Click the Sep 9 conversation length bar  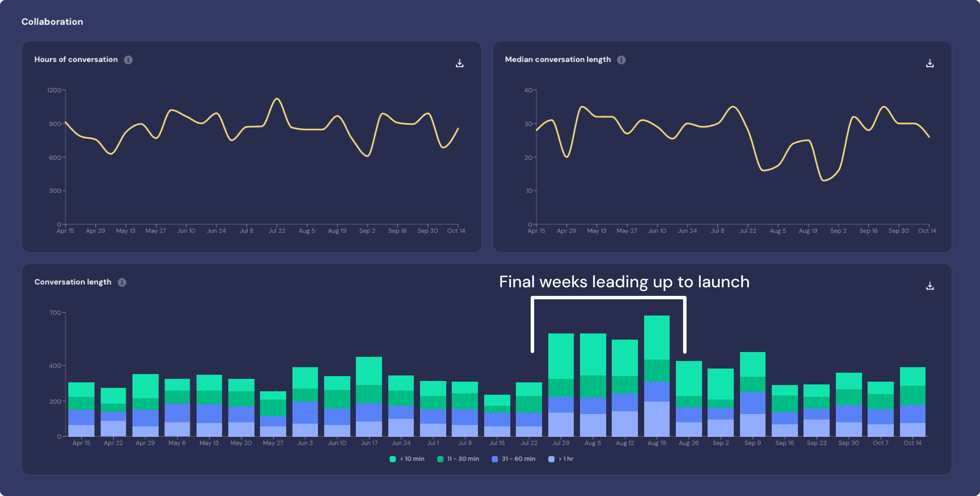pos(752,394)
